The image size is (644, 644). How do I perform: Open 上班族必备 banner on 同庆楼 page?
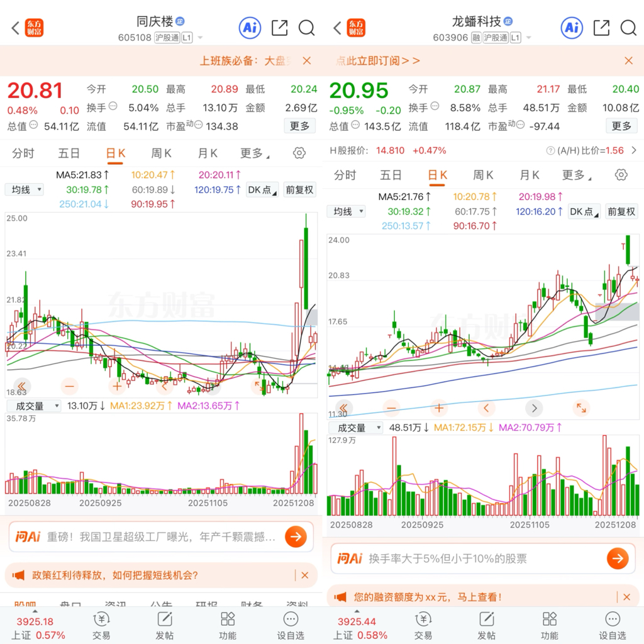click(245, 61)
